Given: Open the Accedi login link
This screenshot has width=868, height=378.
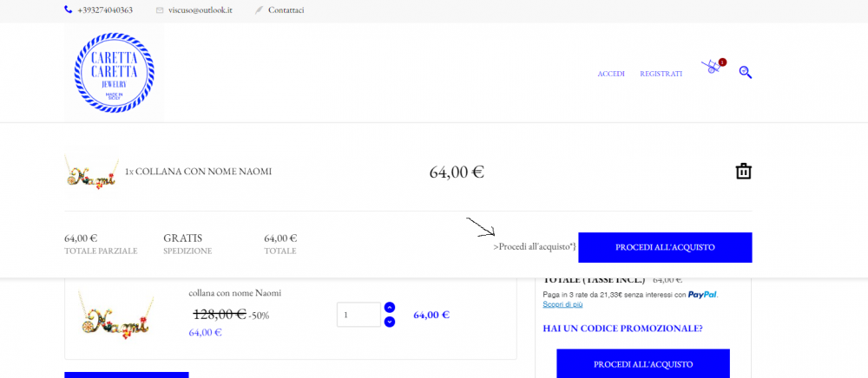Looking at the screenshot, I should pyautogui.click(x=611, y=74).
